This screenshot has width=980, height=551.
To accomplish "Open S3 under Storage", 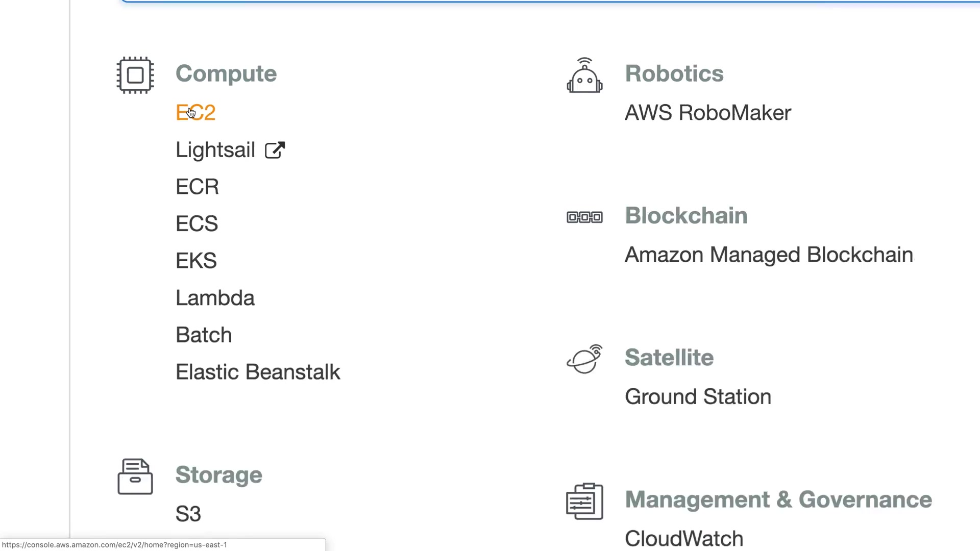I will (x=188, y=514).
